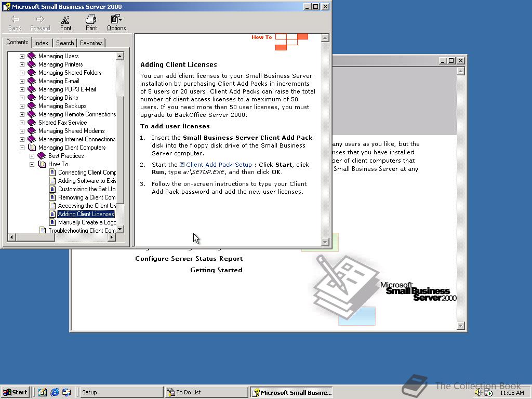Click background window scroll down arrow
532x399 pixels.
[x=460, y=326]
